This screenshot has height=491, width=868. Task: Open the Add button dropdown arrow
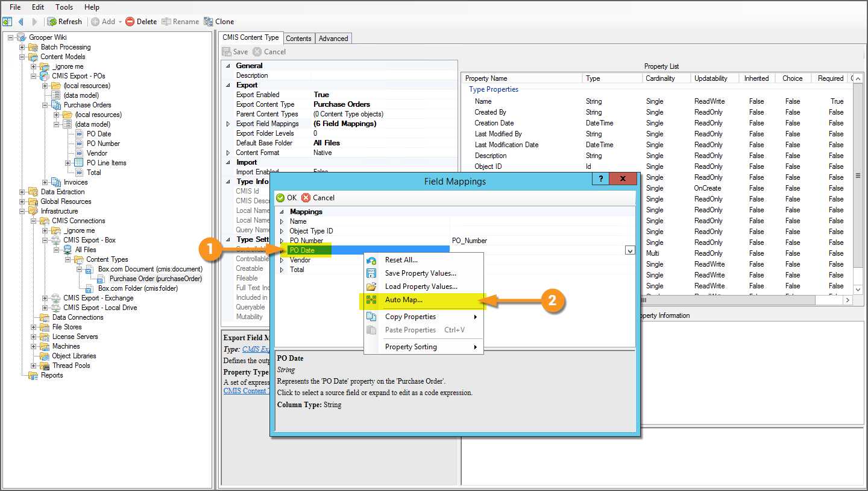pyautogui.click(x=120, y=22)
